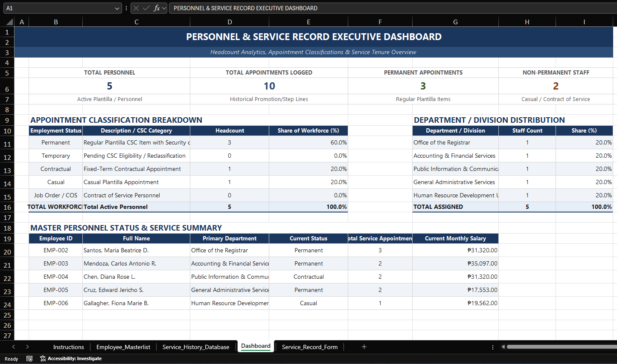Click the 'Santos, Maria Beatrice D.' cell

coord(137,250)
